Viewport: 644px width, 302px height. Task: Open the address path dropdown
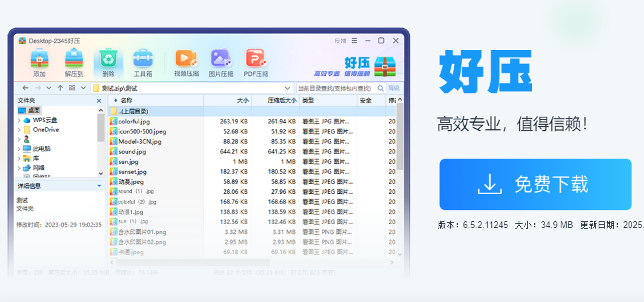coord(287,88)
